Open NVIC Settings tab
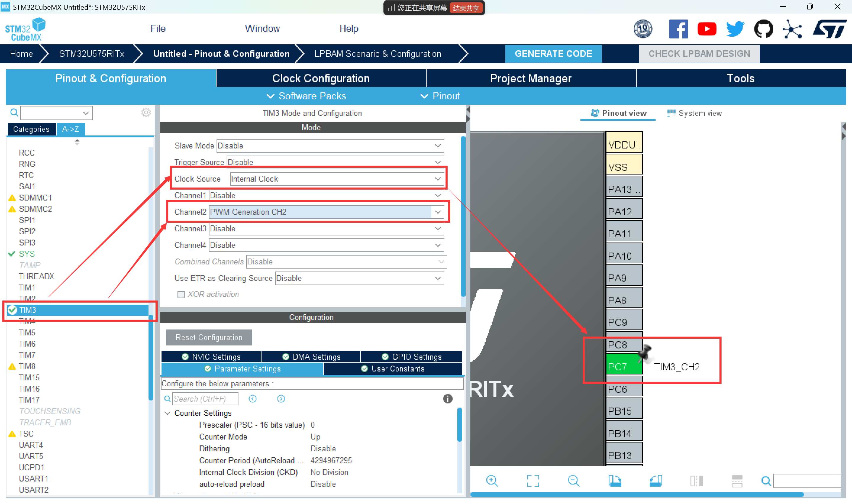This screenshot has height=504, width=852. [x=211, y=357]
